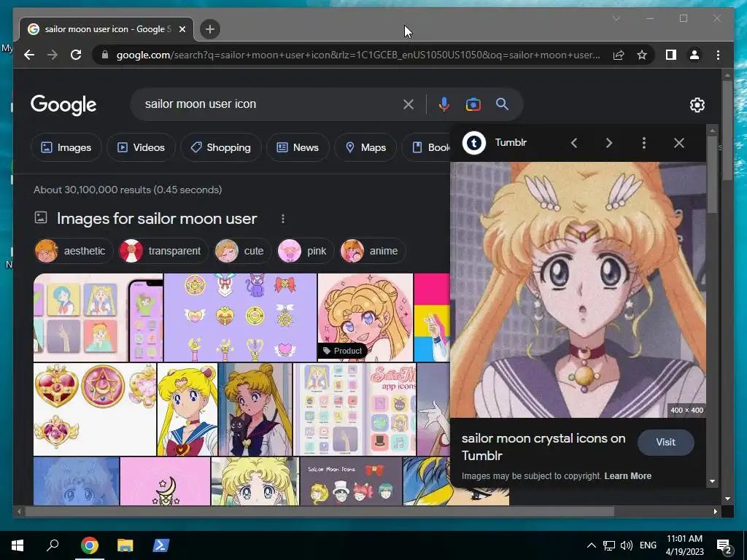Show previous image in preview panel

574,143
